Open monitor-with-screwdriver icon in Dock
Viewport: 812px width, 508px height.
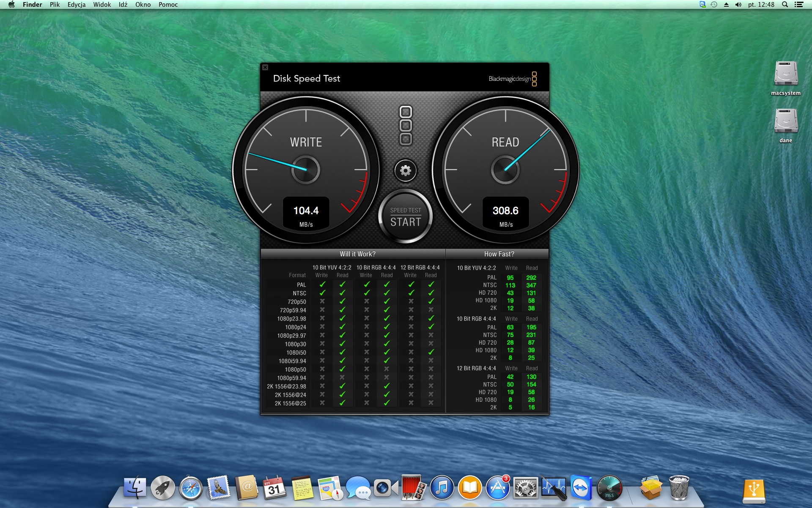(x=553, y=488)
